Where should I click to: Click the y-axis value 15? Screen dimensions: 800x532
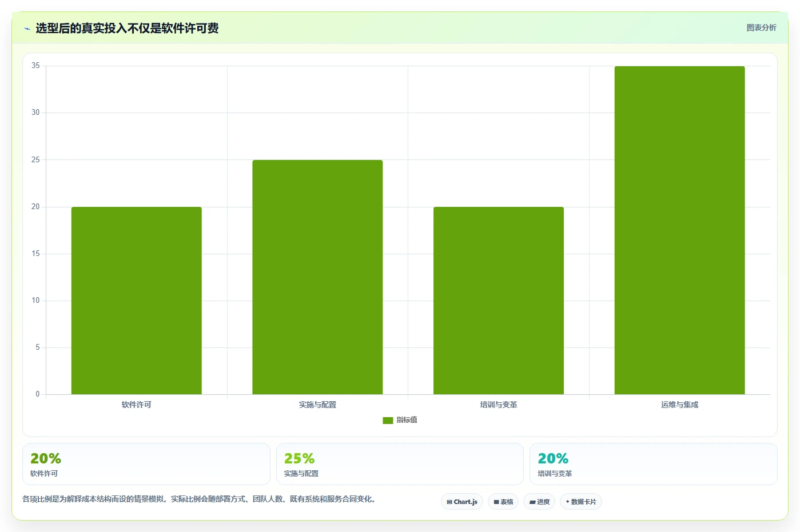(35, 254)
